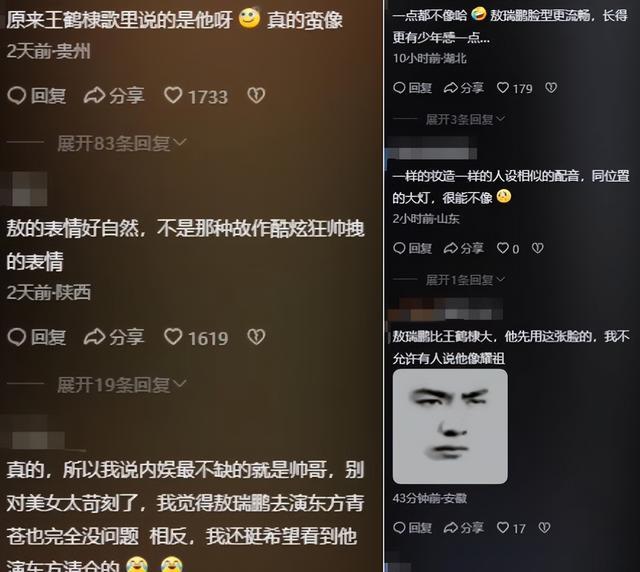This screenshot has width=640, height=572.
Task: Dislike the Guizhou comment via broken heart
Action: [x=256, y=95]
